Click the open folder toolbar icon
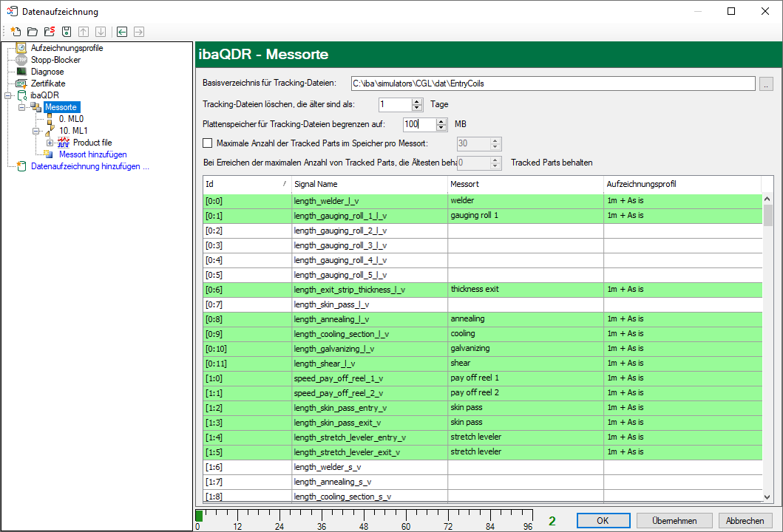 [x=33, y=32]
